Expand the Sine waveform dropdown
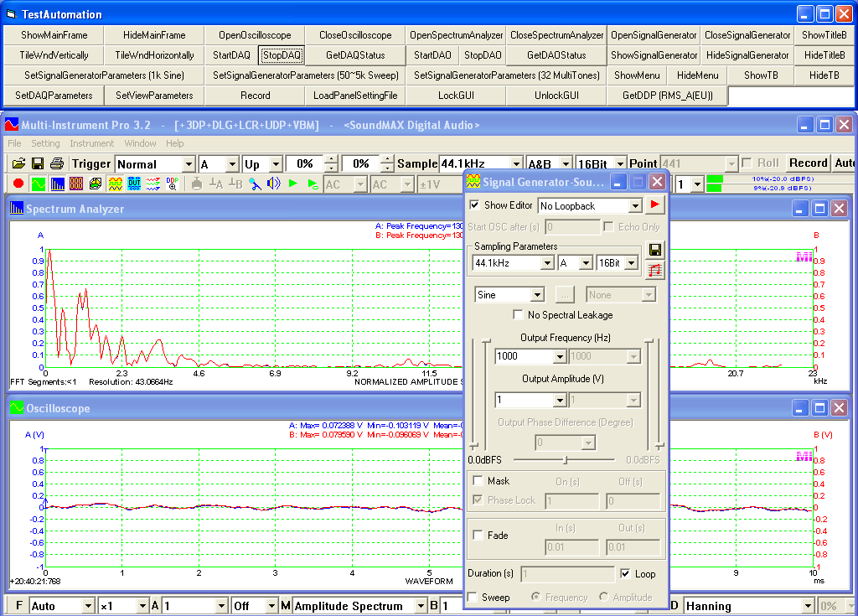The width and height of the screenshot is (858, 616). tap(536, 295)
